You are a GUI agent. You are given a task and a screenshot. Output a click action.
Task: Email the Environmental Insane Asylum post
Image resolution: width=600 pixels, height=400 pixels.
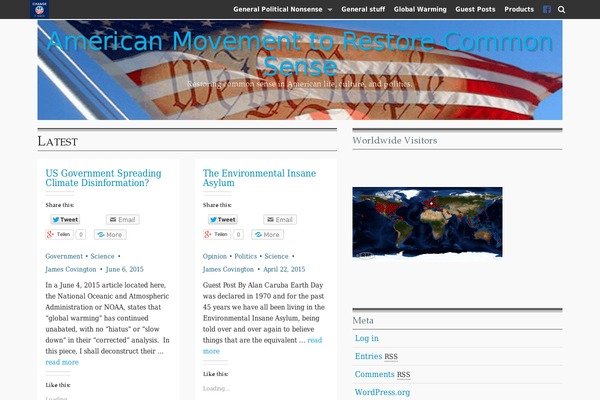point(280,219)
